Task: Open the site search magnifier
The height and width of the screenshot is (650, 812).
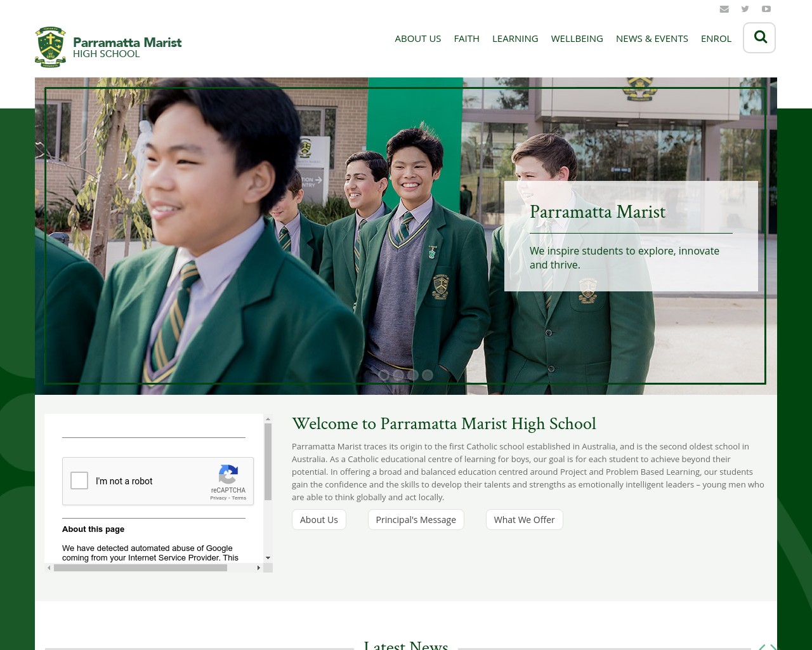Action: [759, 37]
